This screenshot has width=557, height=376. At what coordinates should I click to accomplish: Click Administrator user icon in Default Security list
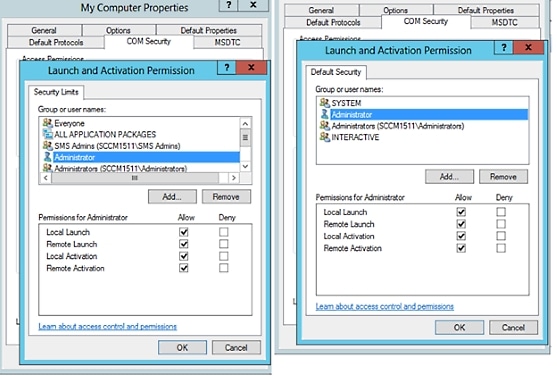(324, 114)
